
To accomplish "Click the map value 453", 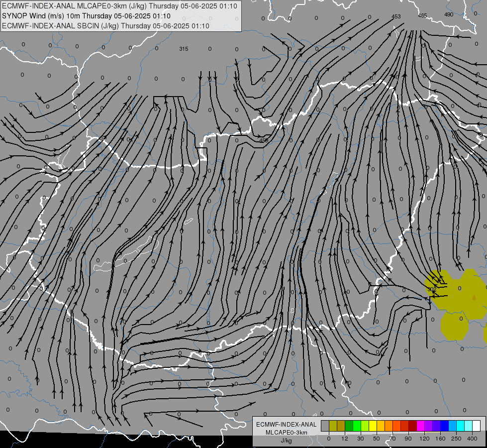I will click(396, 16).
